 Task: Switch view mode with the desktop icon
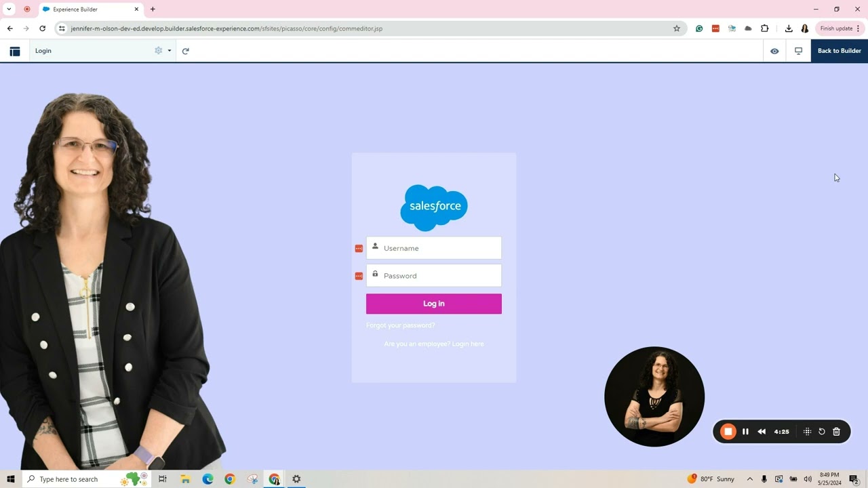click(x=799, y=51)
